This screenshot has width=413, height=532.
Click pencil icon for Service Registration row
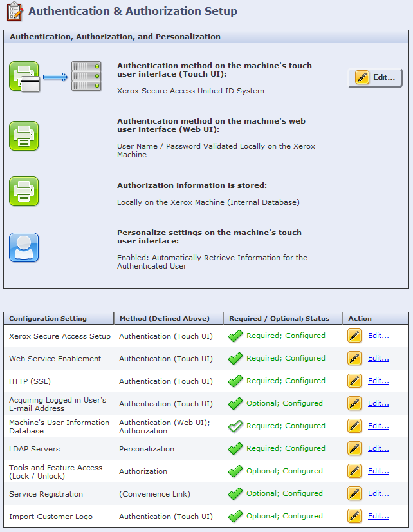[354, 493]
